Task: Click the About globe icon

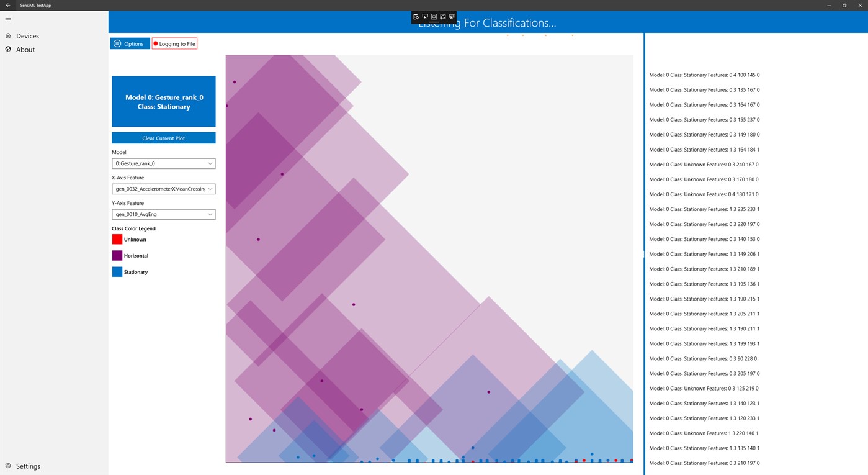Action: (x=8, y=49)
